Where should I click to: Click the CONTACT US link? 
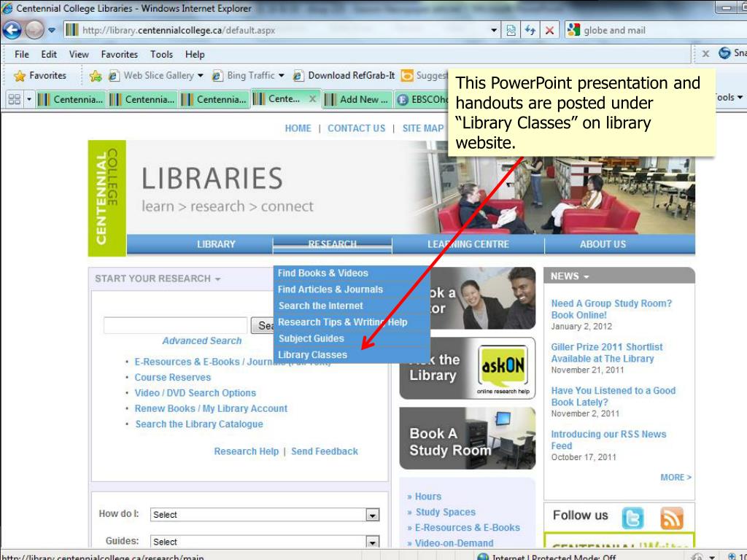tap(356, 128)
